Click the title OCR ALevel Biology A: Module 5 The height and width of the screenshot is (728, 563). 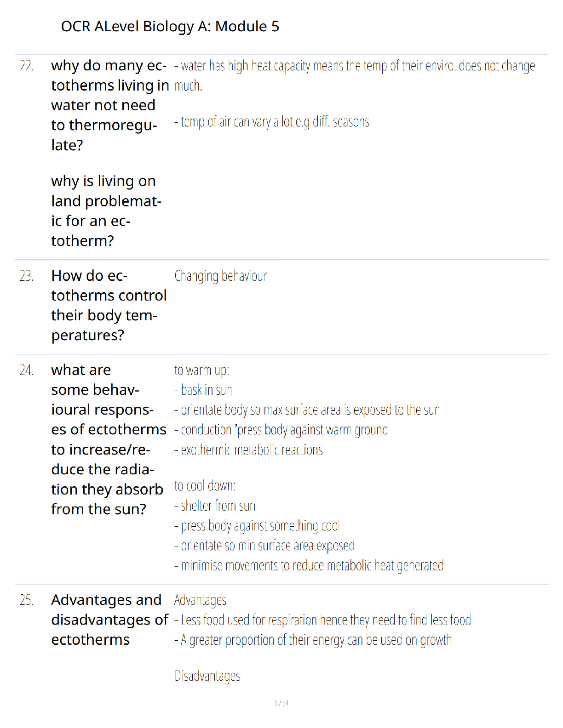(x=170, y=27)
